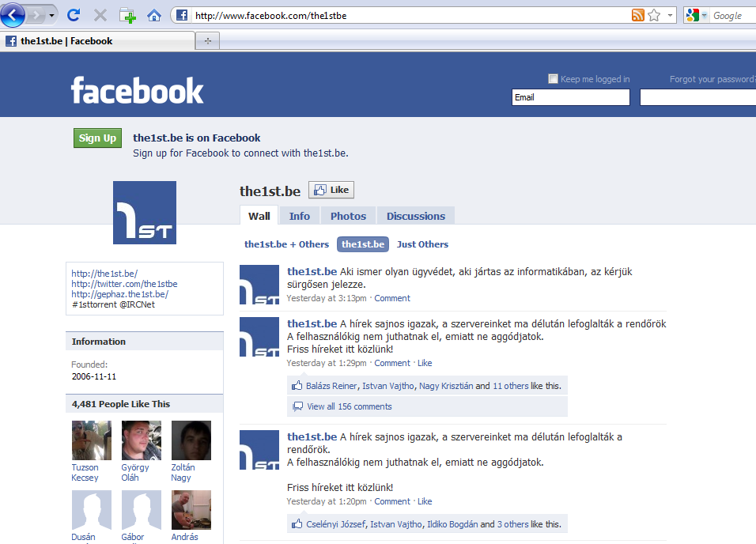
Task: Click post avatar on the 3:13pm post
Action: tap(259, 285)
